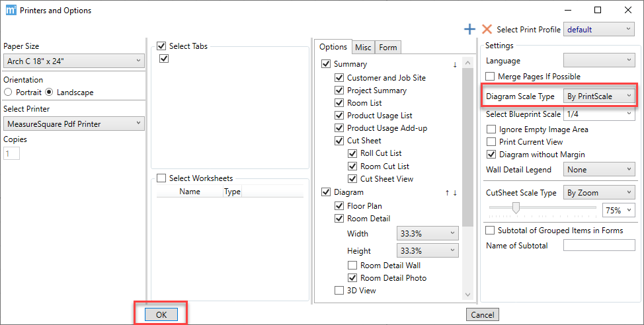This screenshot has height=325, width=644.
Task: Toggle the unlabeled tab checkbox under Select Tabs
Action: 164,58
